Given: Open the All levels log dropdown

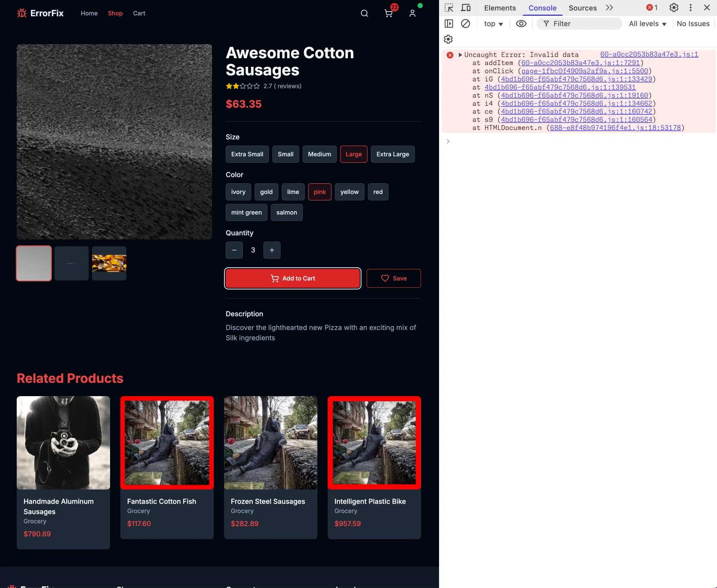Looking at the screenshot, I should [647, 24].
